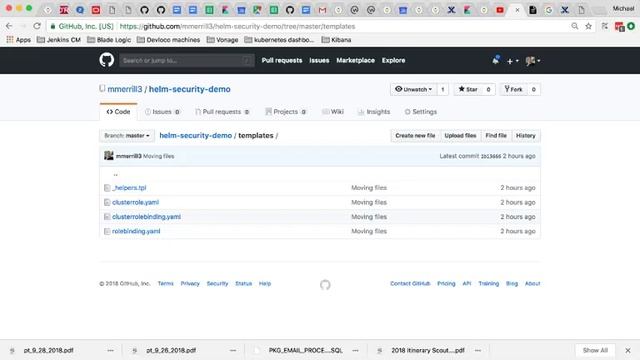
Task: Click the zoom magnifier icon in address bar
Action: pyautogui.click(x=575, y=26)
